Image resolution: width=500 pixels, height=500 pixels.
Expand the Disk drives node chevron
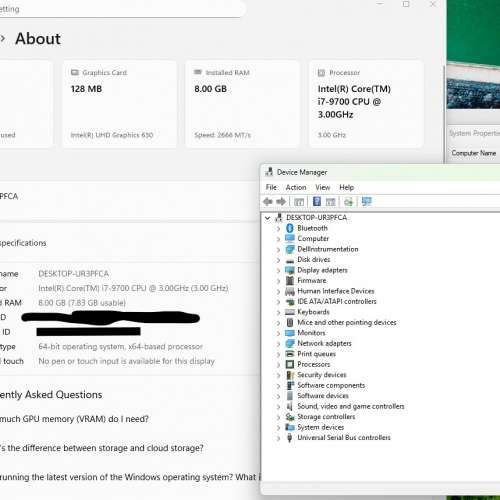coord(279,260)
